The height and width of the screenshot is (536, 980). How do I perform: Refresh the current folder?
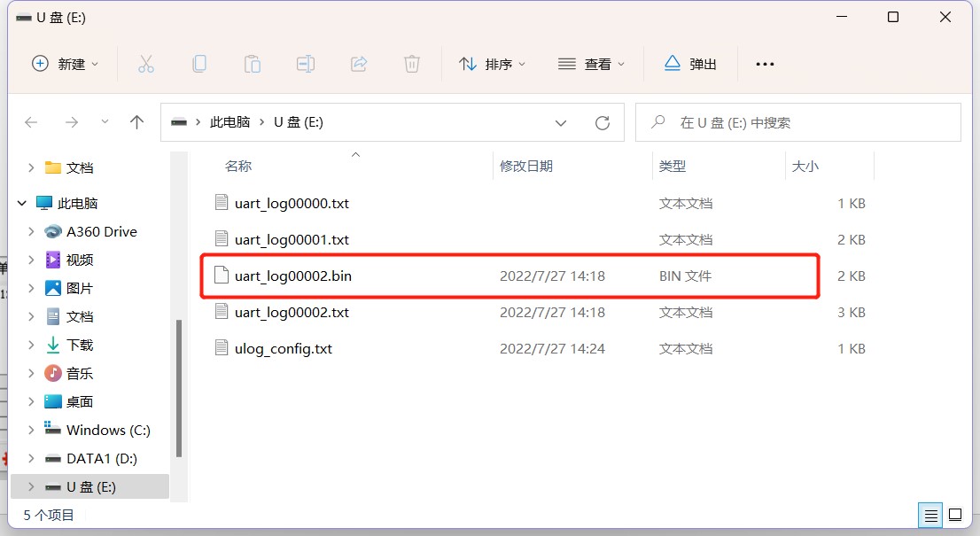[x=603, y=123]
